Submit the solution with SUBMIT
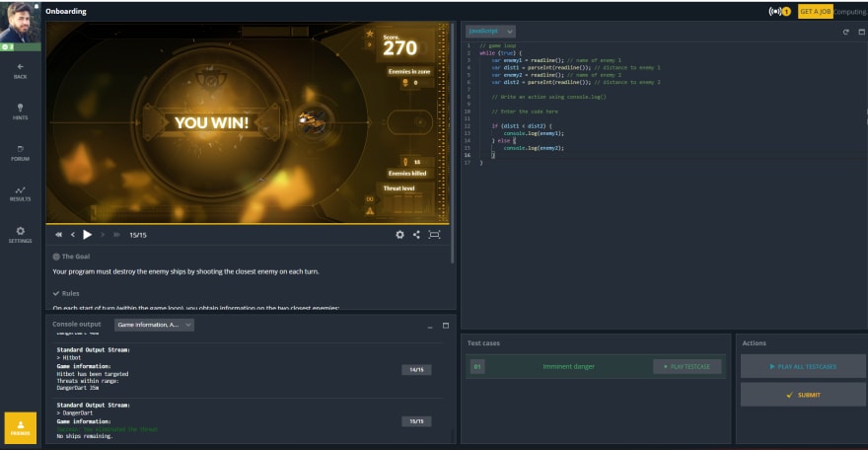Image resolution: width=868 pixels, height=450 pixels. pyautogui.click(x=803, y=395)
